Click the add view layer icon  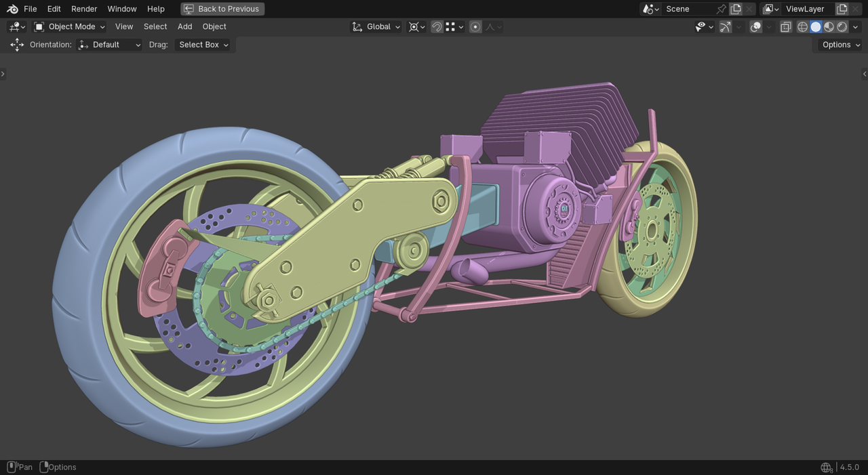click(x=842, y=9)
